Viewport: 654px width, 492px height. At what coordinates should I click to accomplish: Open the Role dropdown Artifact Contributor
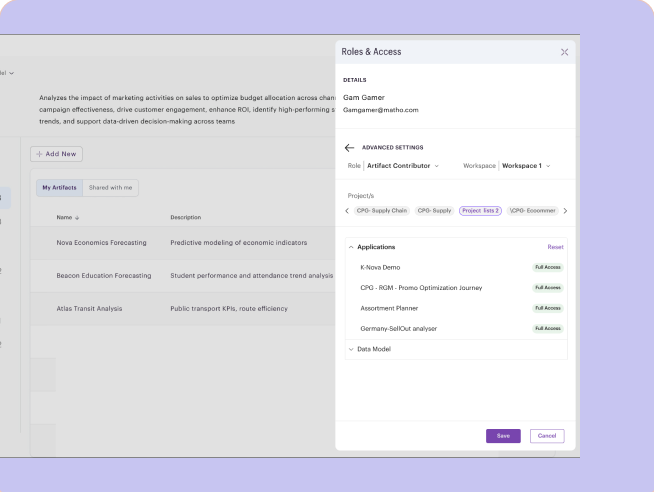(402, 166)
